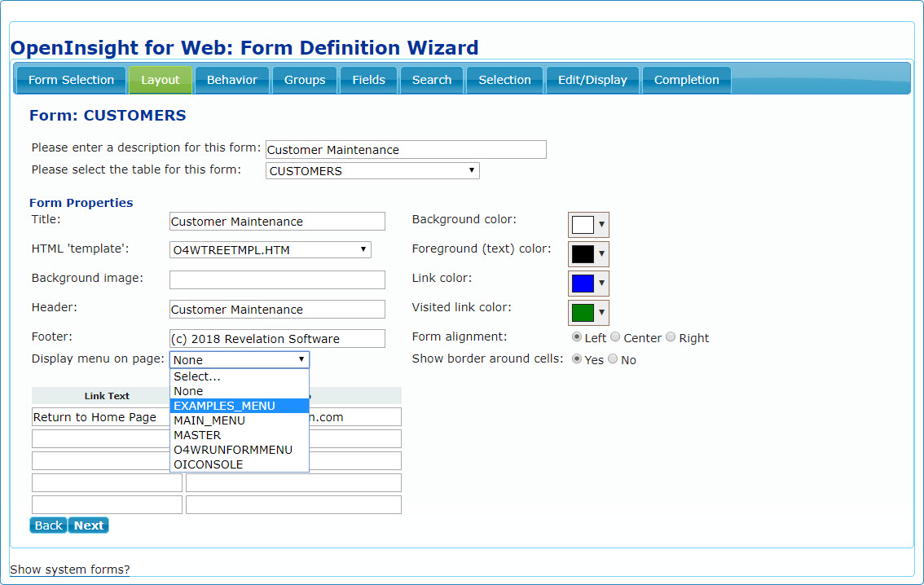Open the Behavior tab
Screen dimensions: 924x585
232,80
